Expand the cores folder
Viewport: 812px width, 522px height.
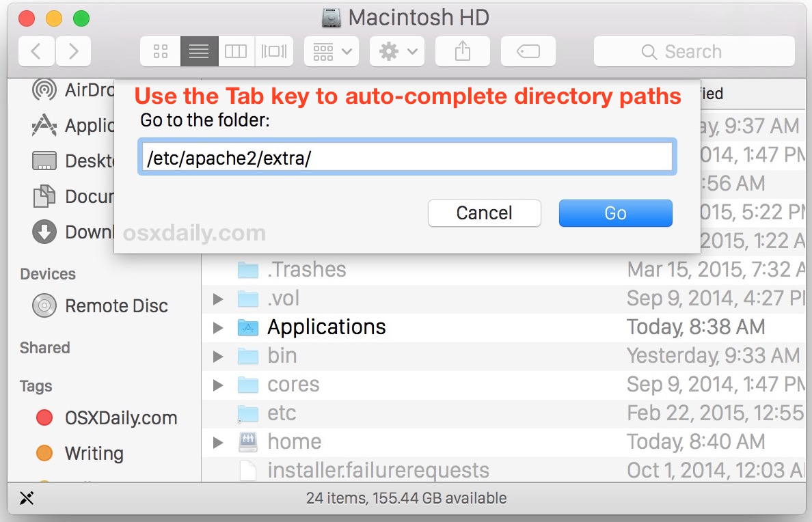(218, 385)
